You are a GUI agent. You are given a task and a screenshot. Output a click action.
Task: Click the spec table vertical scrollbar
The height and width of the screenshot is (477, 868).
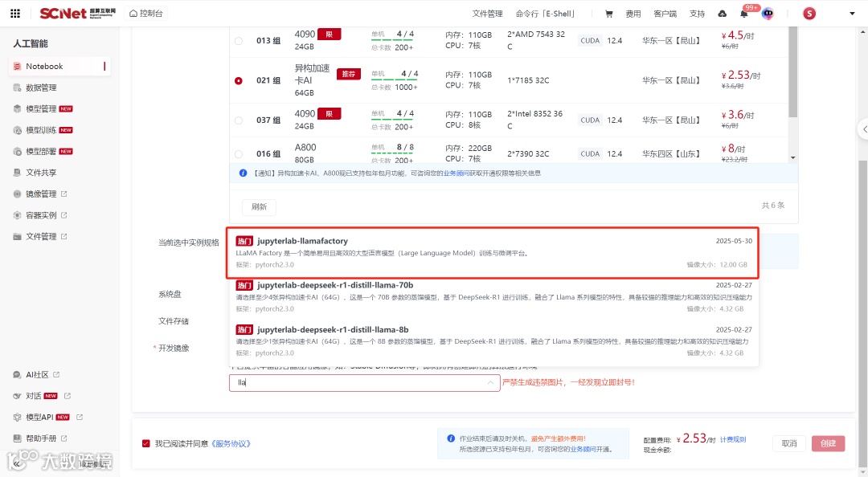[793, 72]
